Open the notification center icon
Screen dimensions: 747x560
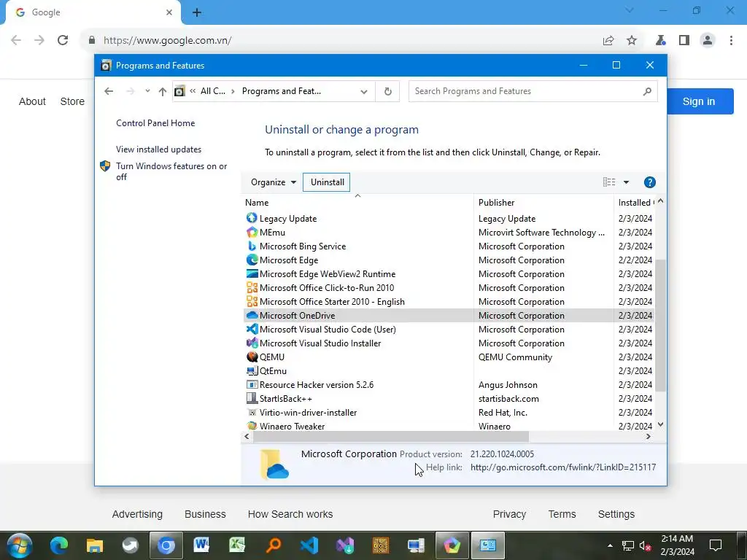(715, 545)
